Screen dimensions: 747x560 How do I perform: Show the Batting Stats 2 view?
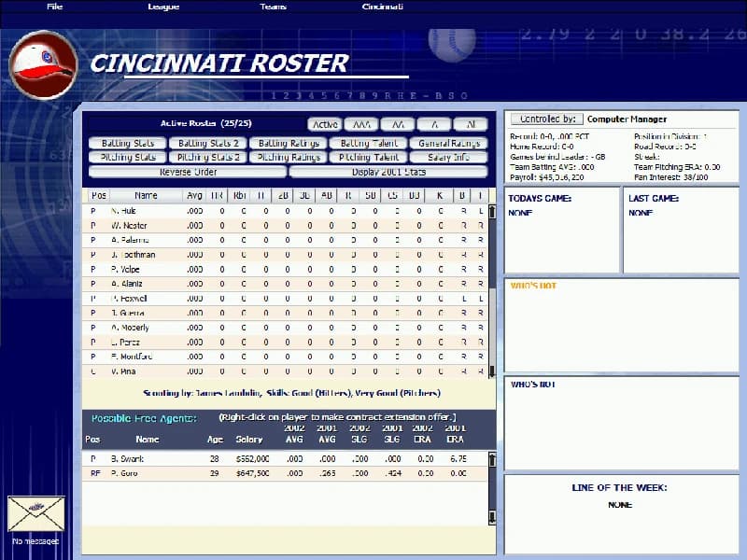point(207,143)
